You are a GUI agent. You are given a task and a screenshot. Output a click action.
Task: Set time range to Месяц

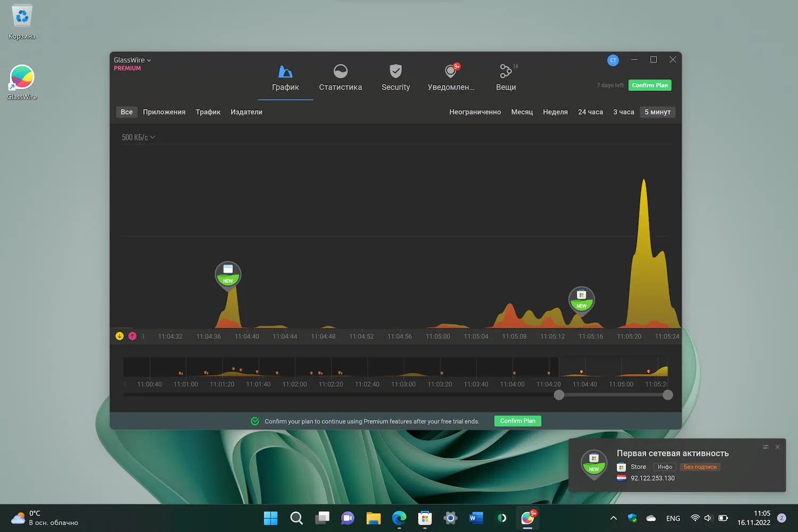522,112
